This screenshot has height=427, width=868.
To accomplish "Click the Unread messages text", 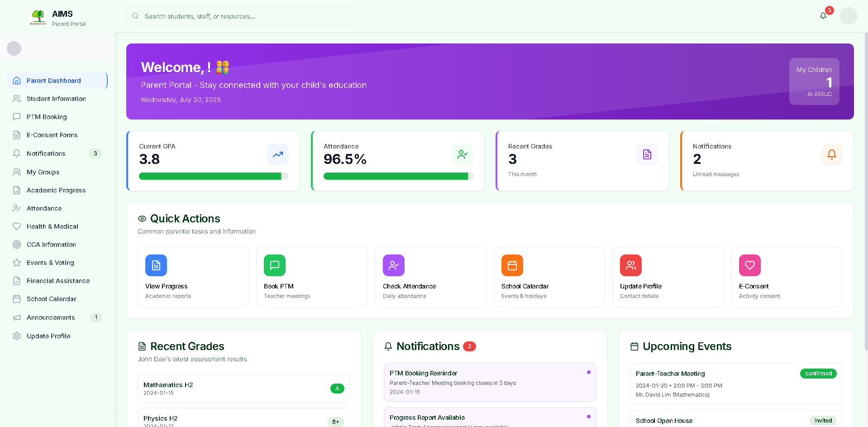I will point(716,174).
